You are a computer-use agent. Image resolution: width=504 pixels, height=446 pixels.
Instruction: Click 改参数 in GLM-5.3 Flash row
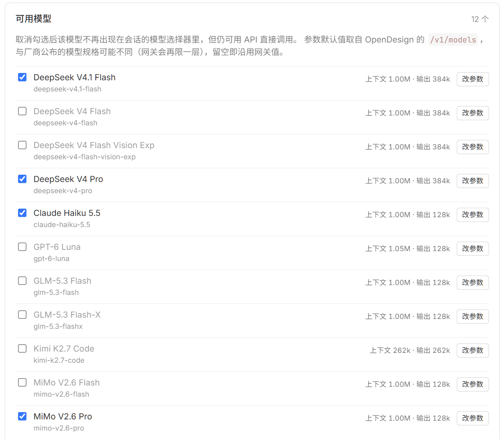(x=473, y=282)
